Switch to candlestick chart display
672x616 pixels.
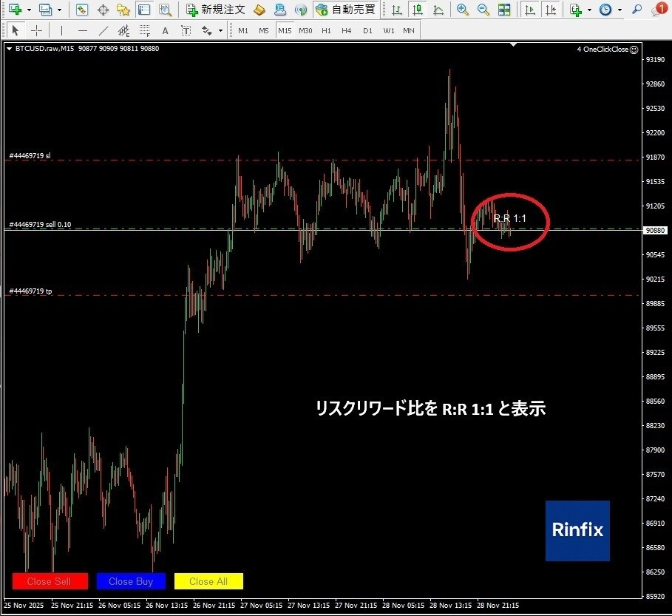[x=418, y=10]
